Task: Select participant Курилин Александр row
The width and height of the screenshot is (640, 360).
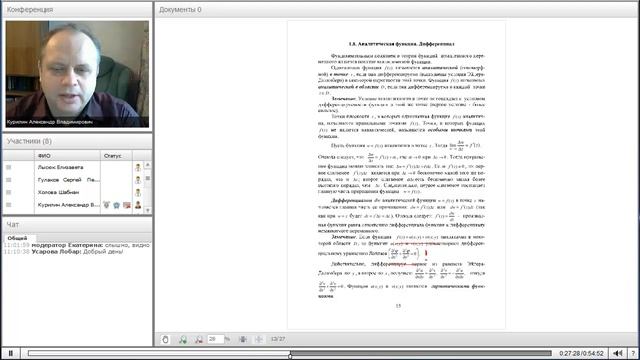Action: (x=73, y=205)
